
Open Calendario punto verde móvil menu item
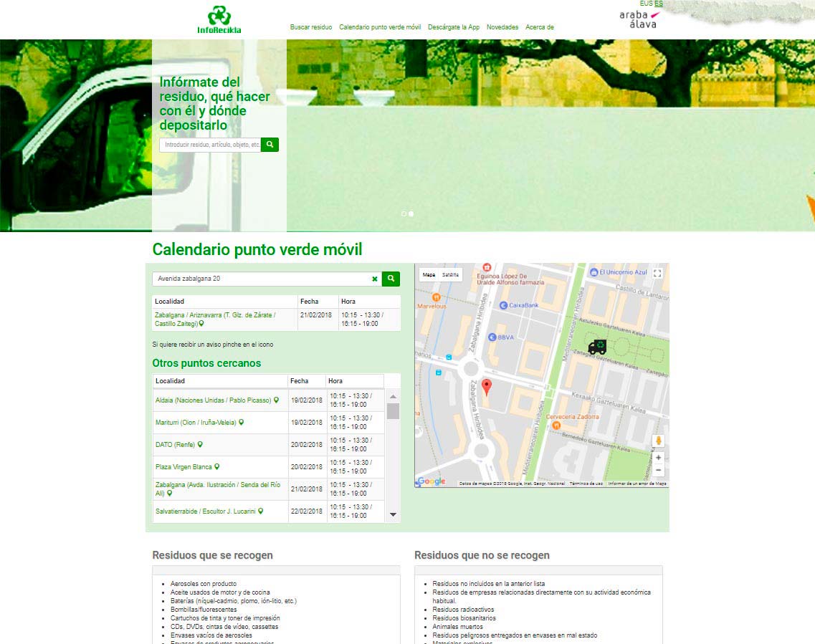click(x=380, y=27)
